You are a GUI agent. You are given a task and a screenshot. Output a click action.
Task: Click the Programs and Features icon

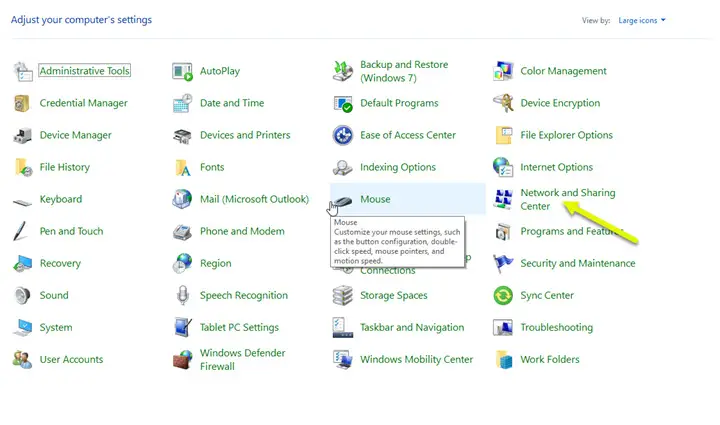tap(503, 232)
